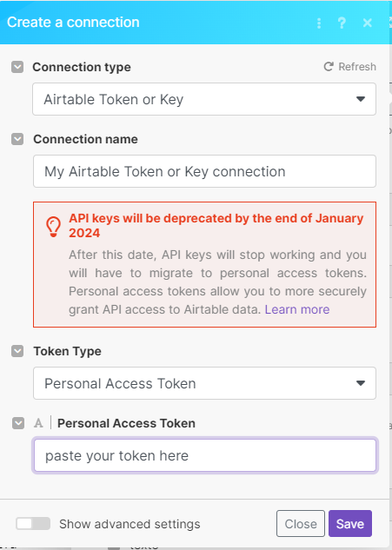Click the Close button
Image resolution: width=392 pixels, height=550 pixels.
[301, 524]
